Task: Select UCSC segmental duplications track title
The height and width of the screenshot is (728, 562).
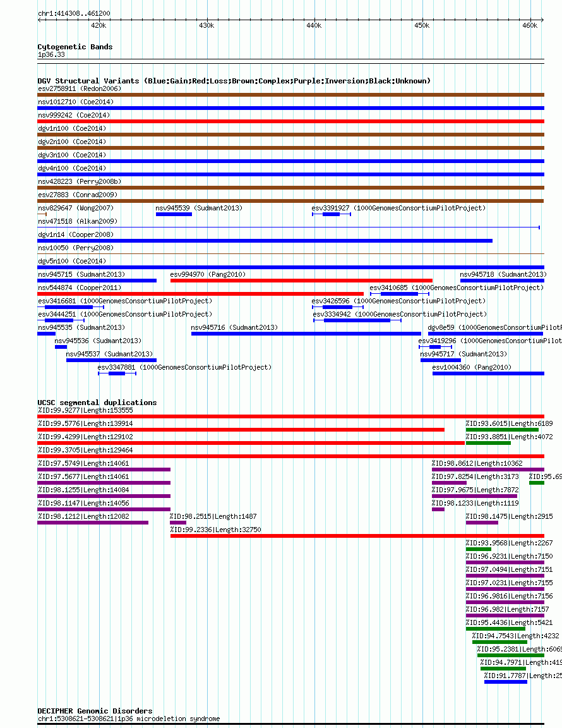Action: [97, 403]
